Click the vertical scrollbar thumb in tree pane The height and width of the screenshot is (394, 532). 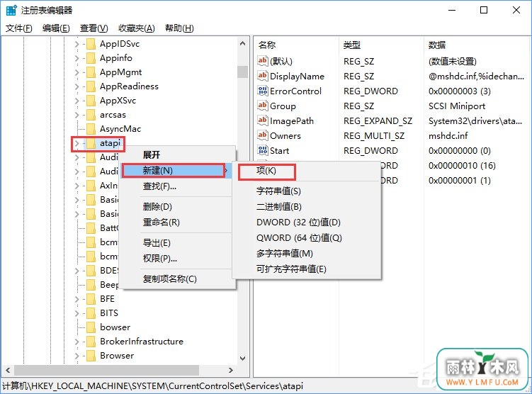pos(242,72)
